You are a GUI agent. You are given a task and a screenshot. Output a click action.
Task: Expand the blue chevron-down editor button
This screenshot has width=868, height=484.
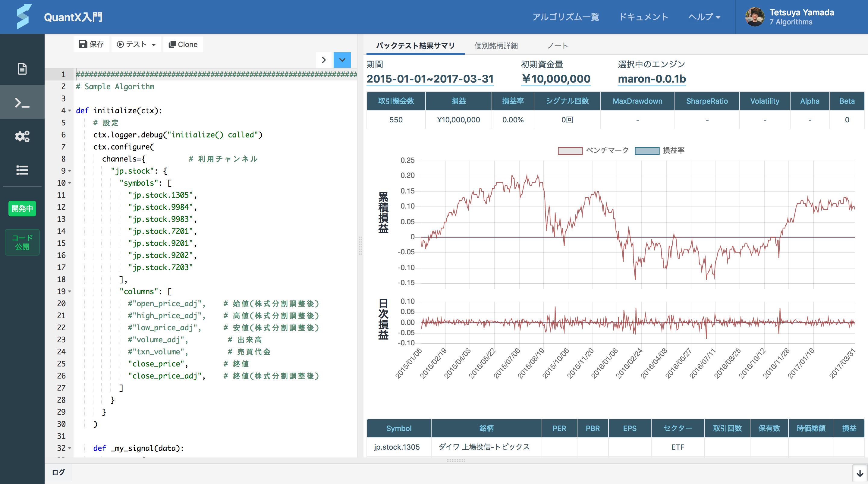pyautogui.click(x=342, y=60)
